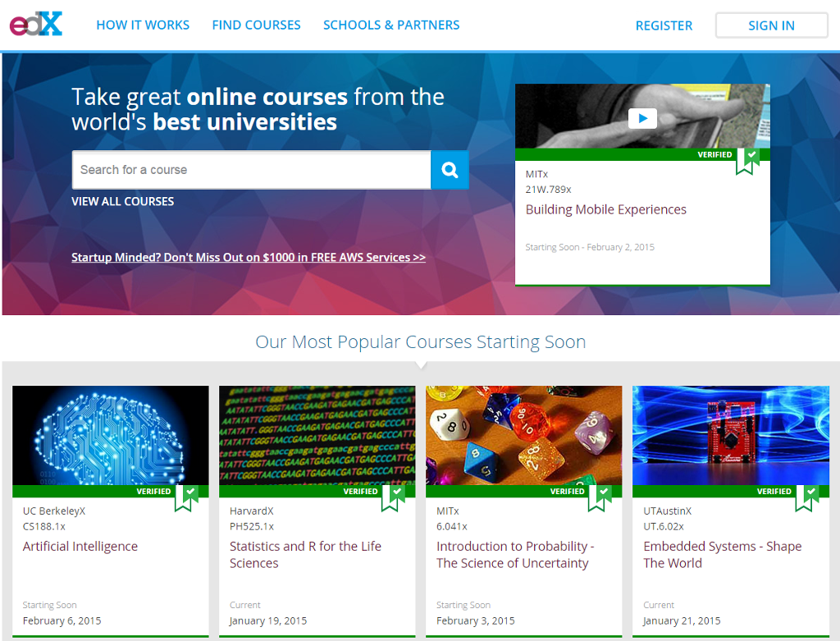The image size is (840, 641).
Task: Open Embedded Systems - Shape The World
Action: (722, 555)
